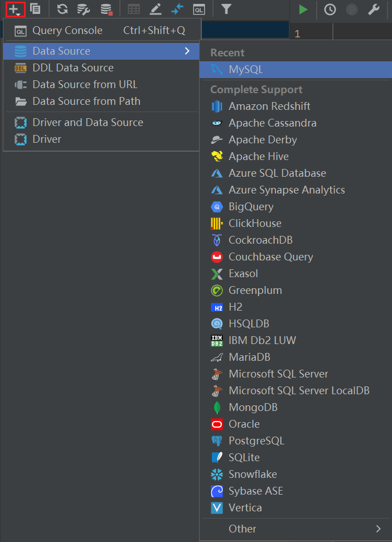Viewport: 392px width, 542px height.
Task: Click the table editor toolbar icon
Action: point(134,9)
